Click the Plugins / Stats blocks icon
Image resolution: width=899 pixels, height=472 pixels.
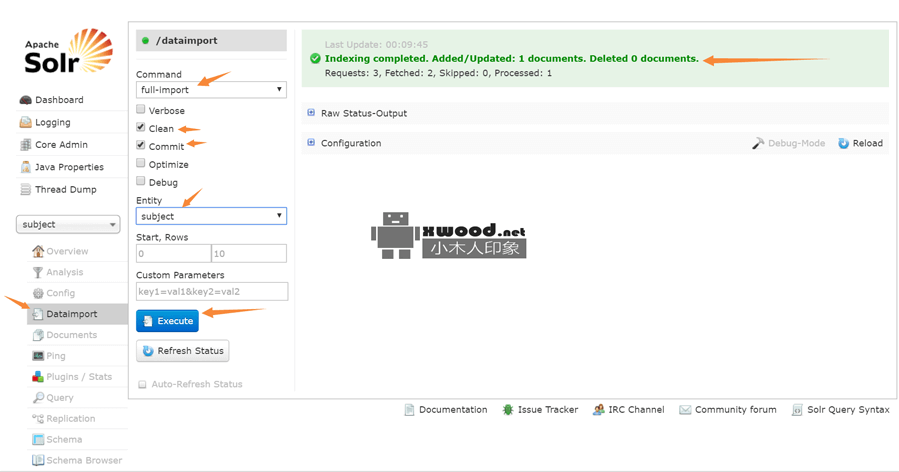point(38,377)
